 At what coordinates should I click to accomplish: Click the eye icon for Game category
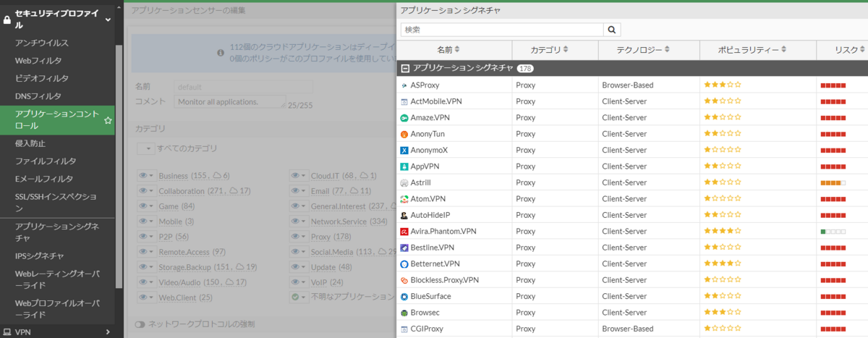[x=143, y=206]
